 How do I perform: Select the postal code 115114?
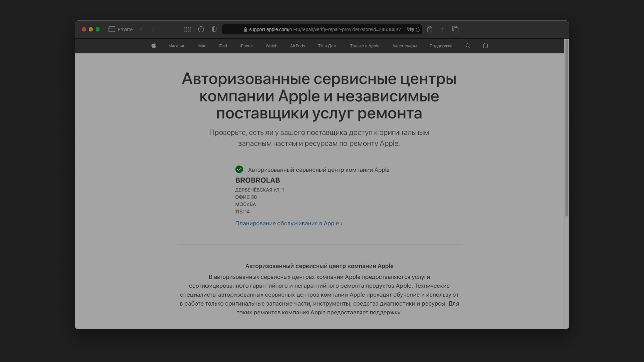[x=243, y=212]
